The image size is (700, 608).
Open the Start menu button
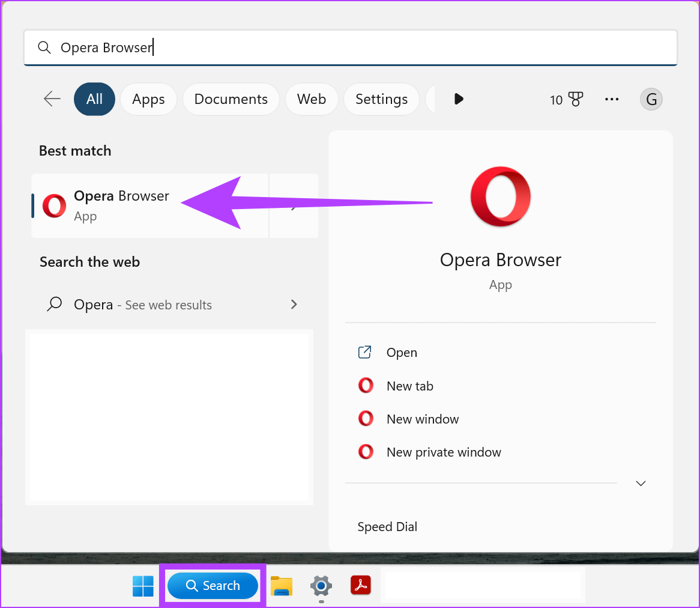click(143, 585)
